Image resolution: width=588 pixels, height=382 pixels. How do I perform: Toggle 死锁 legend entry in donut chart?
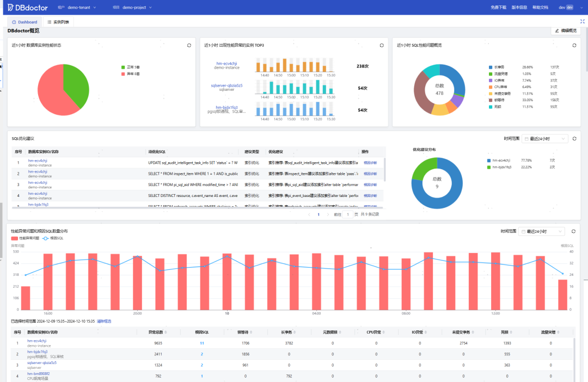(495, 107)
